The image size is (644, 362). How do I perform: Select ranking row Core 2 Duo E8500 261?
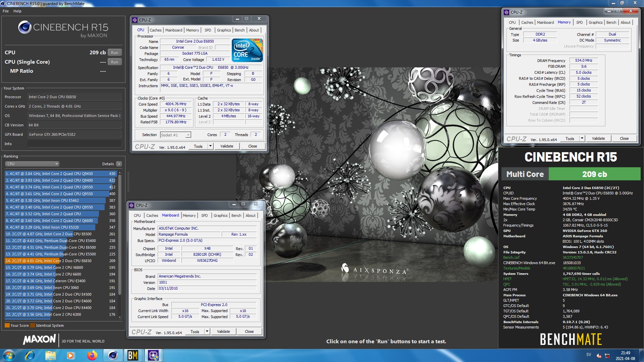pyautogui.click(x=60, y=234)
